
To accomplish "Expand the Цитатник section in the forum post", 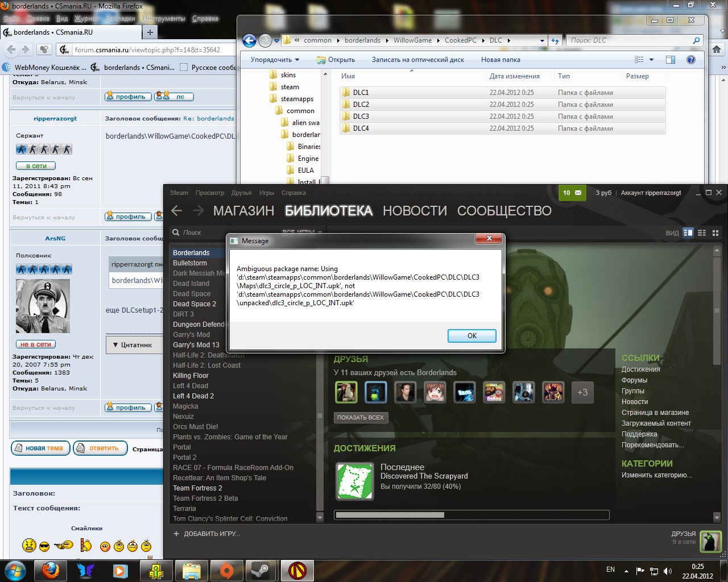I will click(x=133, y=344).
